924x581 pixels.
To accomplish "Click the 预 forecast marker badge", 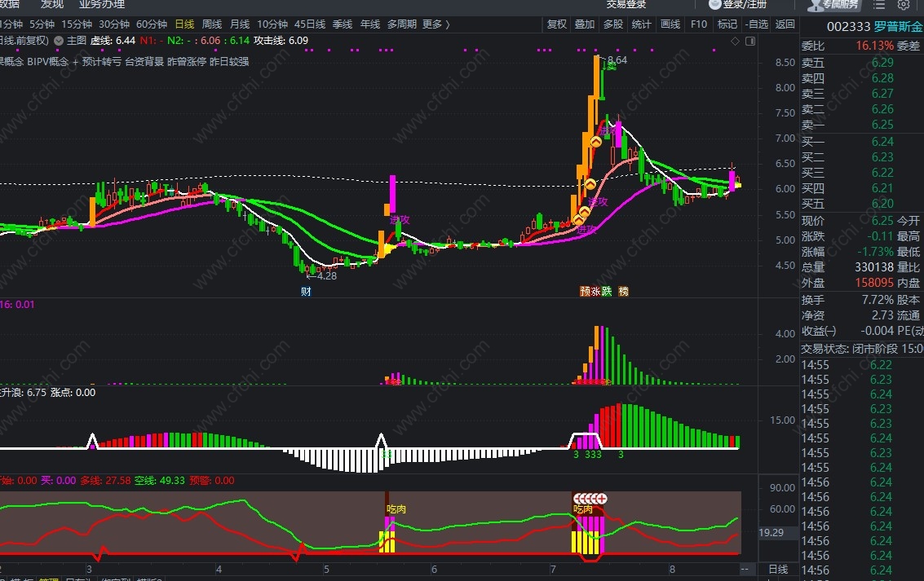I will click(x=586, y=292).
